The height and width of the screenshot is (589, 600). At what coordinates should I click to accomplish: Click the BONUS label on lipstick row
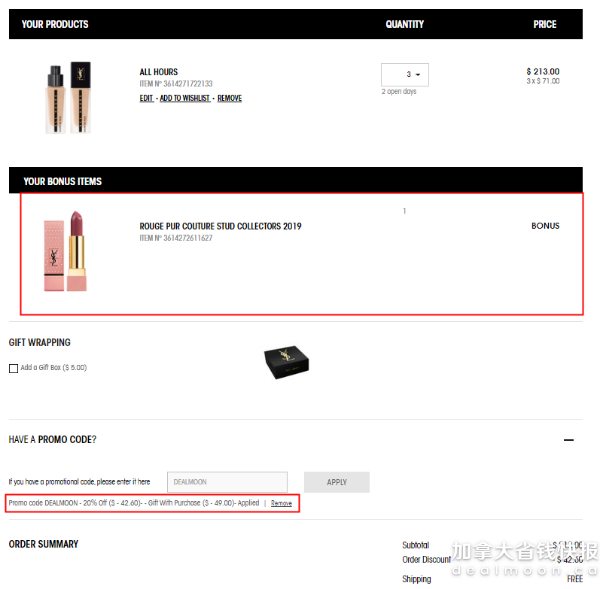pos(545,226)
